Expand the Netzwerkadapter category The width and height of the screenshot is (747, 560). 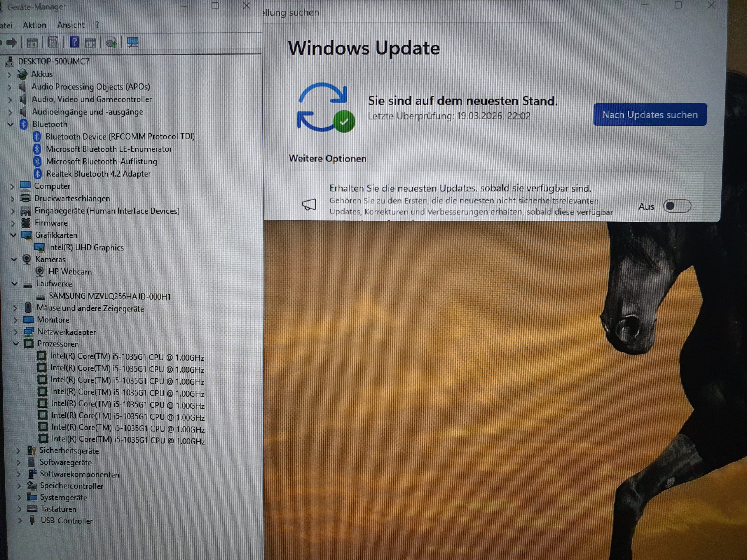tap(15, 332)
